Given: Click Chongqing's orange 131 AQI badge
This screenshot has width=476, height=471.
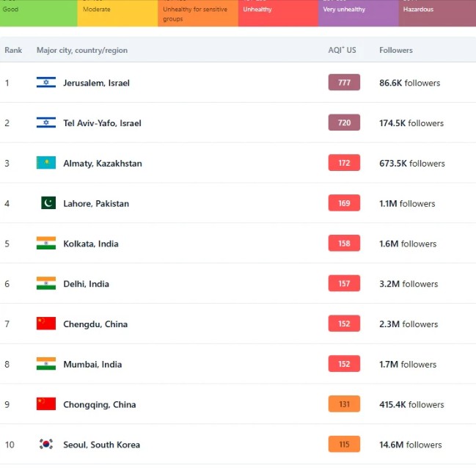Looking at the screenshot, I should (344, 404).
